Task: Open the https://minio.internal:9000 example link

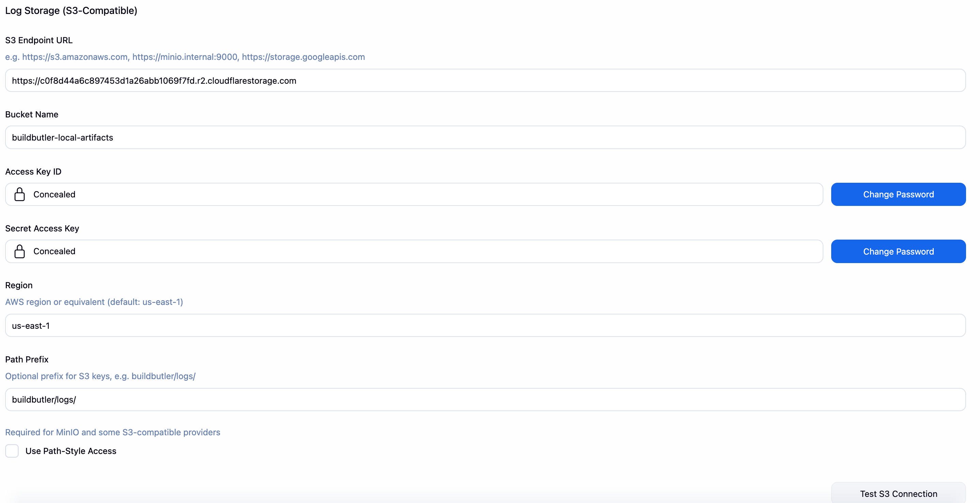Action: (185, 57)
